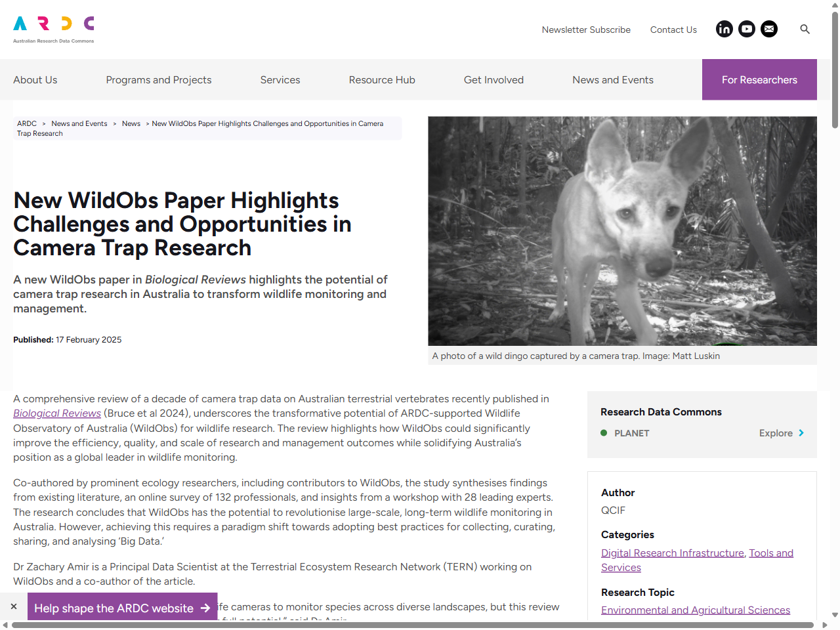
Task: Click the arrow icon on Help shape button
Action: tap(207, 608)
